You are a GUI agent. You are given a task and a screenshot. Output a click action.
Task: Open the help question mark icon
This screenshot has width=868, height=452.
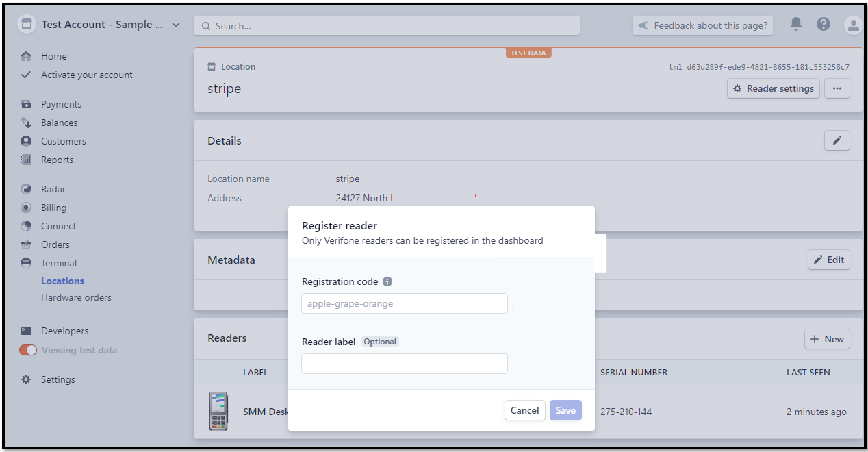[824, 25]
